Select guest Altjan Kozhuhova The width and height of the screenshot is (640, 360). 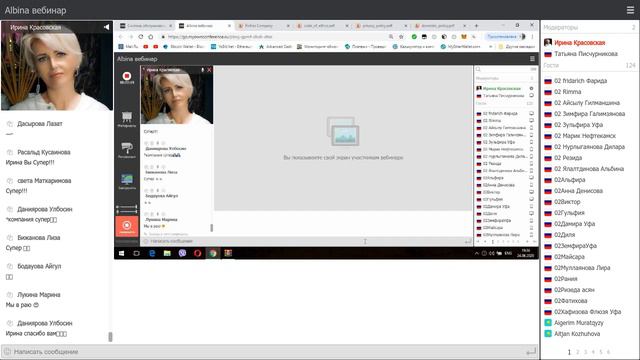[x=577, y=334]
